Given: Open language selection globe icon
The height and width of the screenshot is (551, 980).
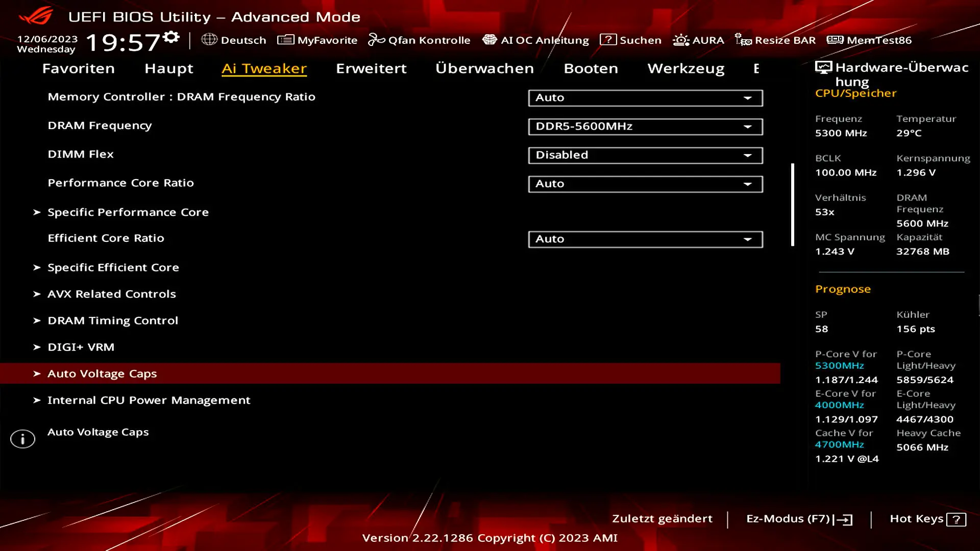Looking at the screenshot, I should [209, 40].
